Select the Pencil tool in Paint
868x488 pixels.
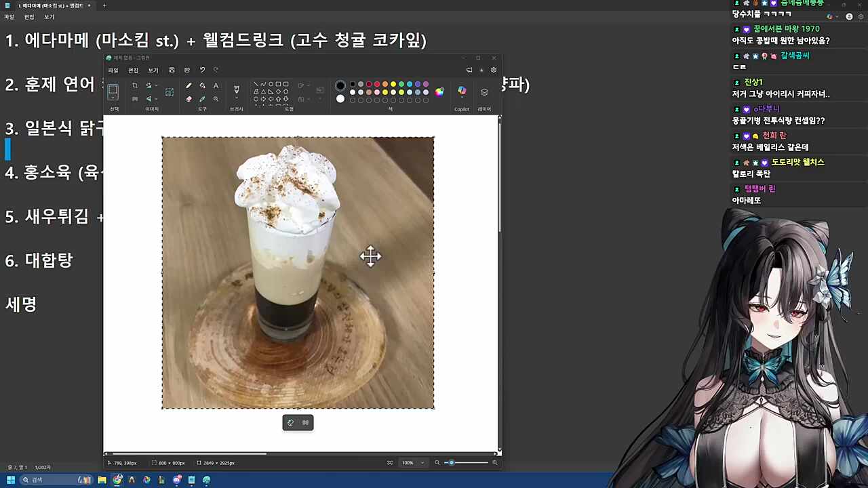pos(189,85)
